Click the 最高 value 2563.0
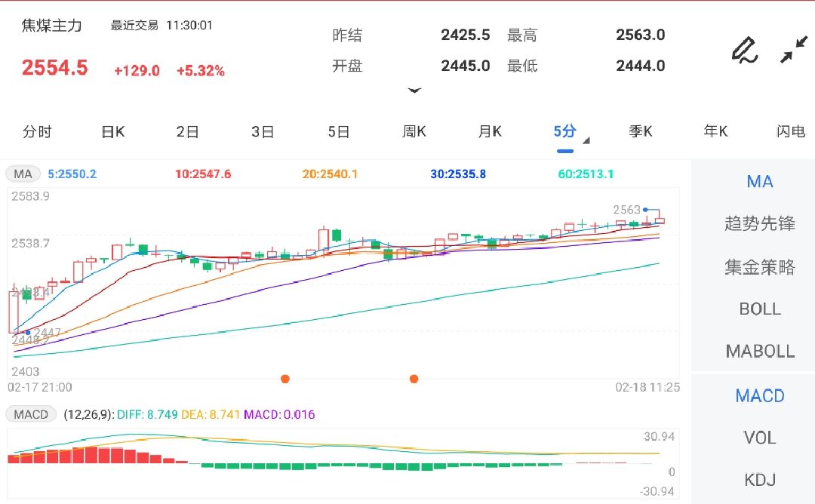 point(641,35)
